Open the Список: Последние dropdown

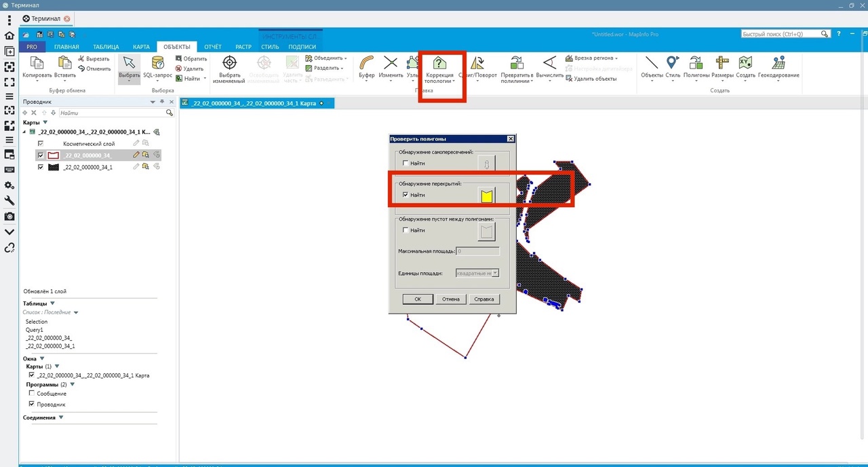76,312
